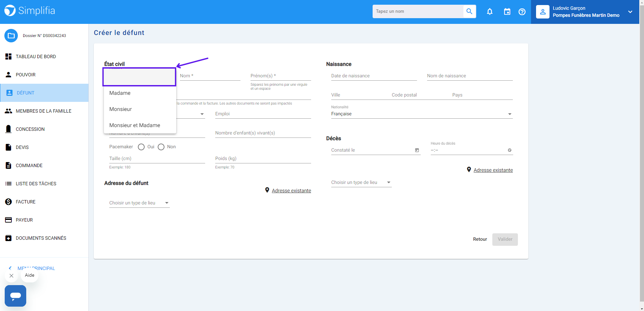Open the help question mark icon
Viewport: 644px width, 311px height.
click(x=522, y=12)
